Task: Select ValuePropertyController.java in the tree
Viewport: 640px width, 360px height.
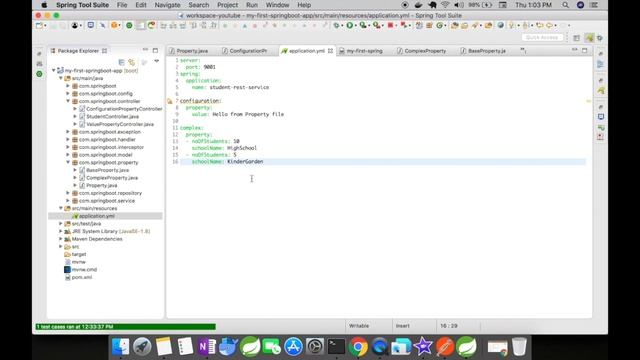Action: pos(120,124)
